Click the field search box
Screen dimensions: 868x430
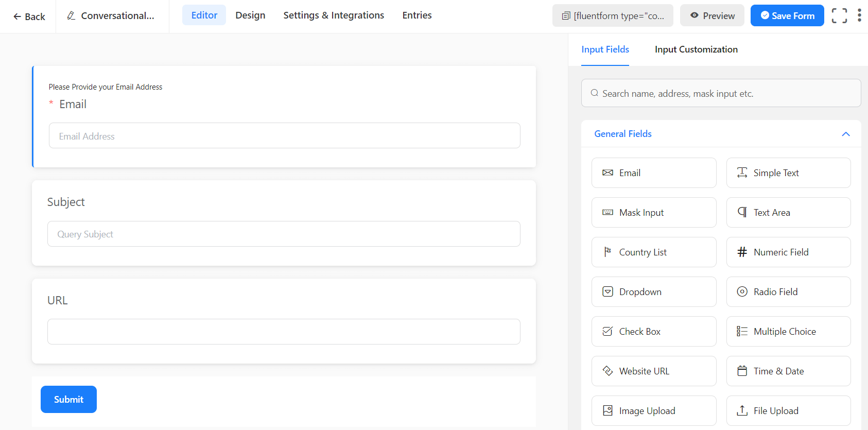point(721,93)
